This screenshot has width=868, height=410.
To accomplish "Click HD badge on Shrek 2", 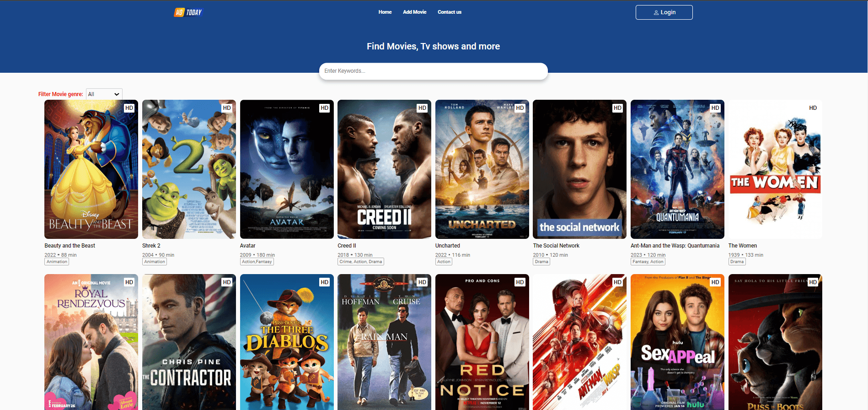I will click(x=227, y=108).
